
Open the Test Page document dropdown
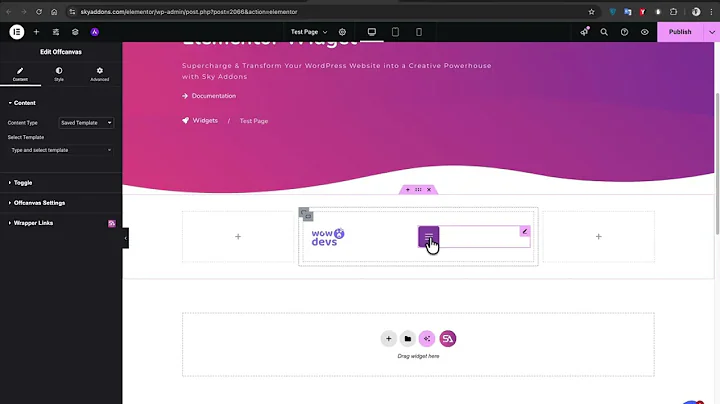[x=309, y=32]
